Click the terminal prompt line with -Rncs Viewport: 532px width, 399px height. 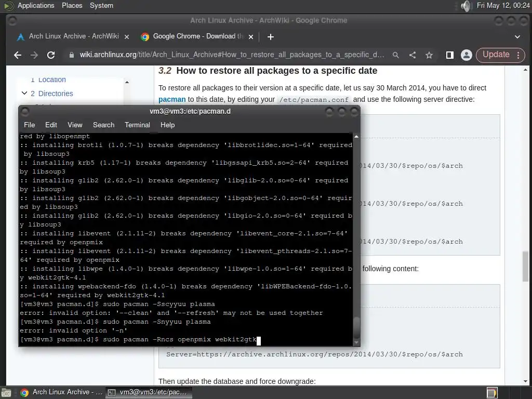[140, 339]
